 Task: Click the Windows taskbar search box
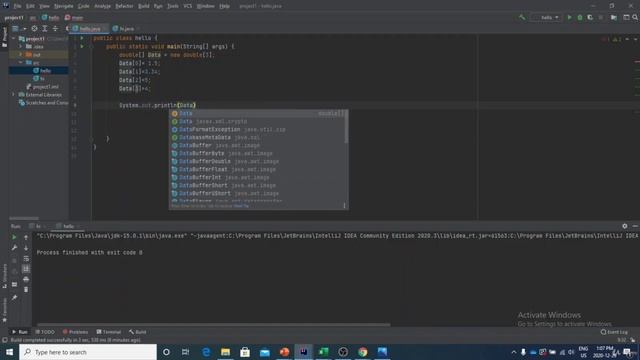88,352
